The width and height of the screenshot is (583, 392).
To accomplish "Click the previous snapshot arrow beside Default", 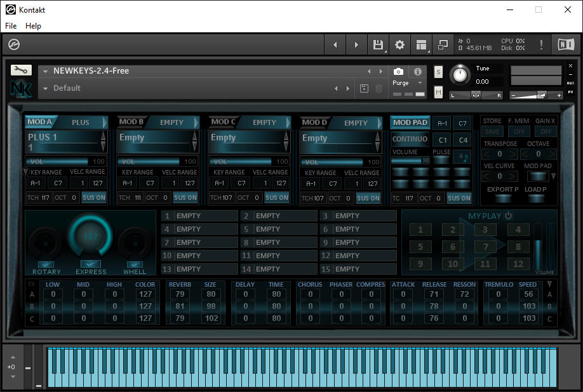I will [336, 88].
